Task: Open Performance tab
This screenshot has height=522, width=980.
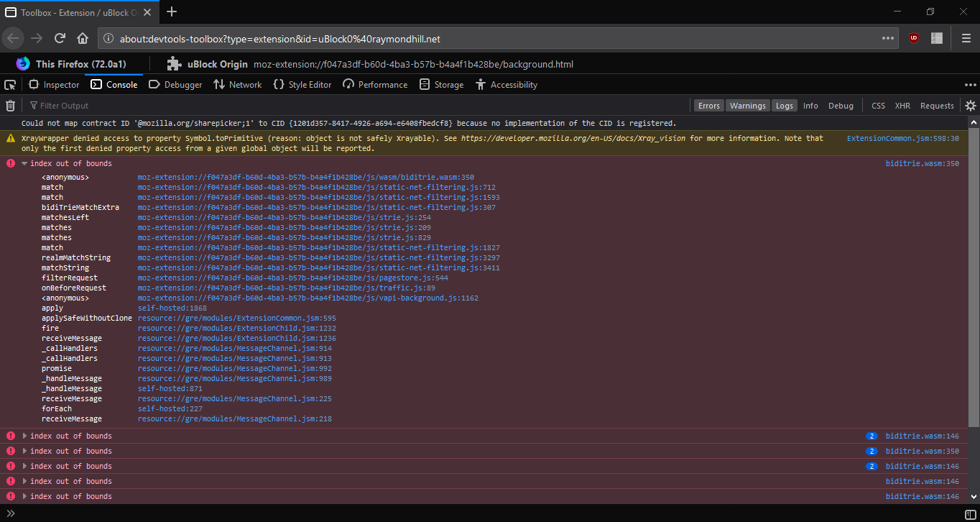Action: coord(374,84)
